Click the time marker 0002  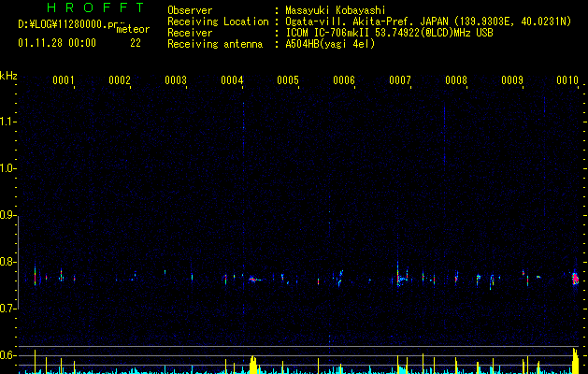point(120,80)
